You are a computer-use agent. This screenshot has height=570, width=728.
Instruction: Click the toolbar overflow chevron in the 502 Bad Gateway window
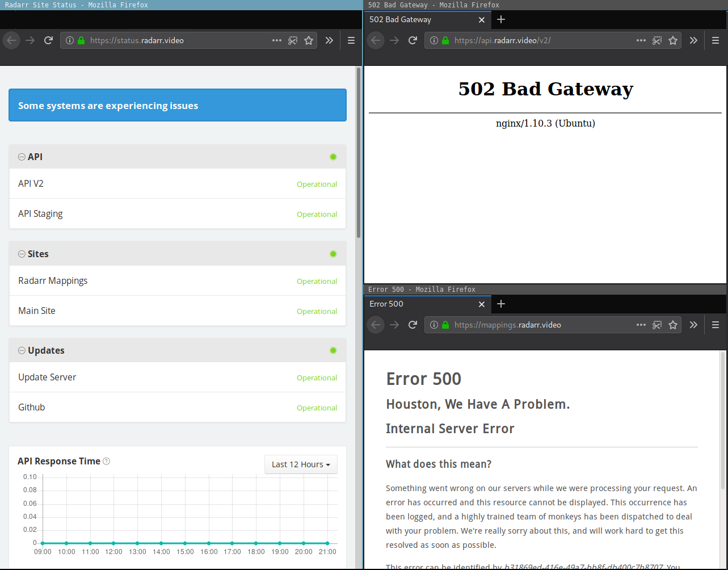pyautogui.click(x=693, y=40)
